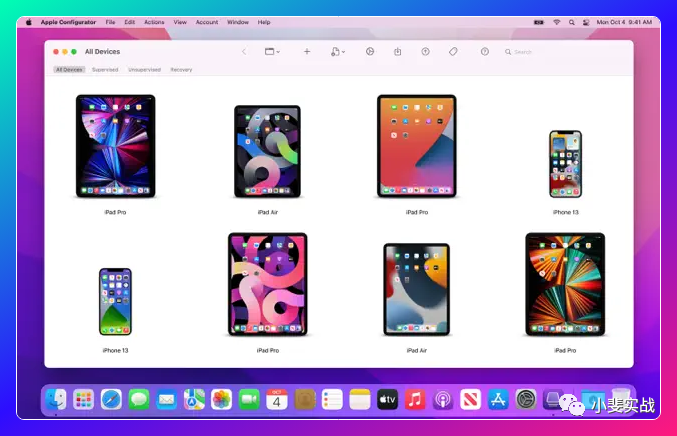Switch to the All Devices tab
The image size is (677, 436).
[69, 70]
